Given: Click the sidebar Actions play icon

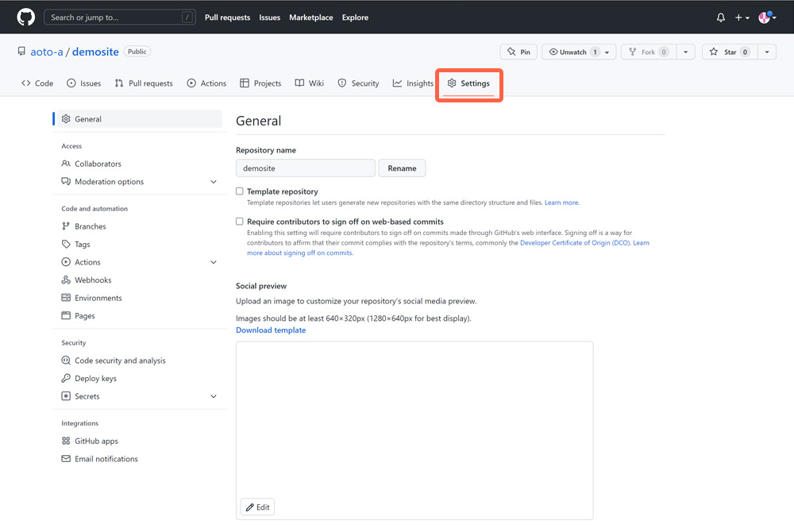Looking at the screenshot, I should pos(66,262).
